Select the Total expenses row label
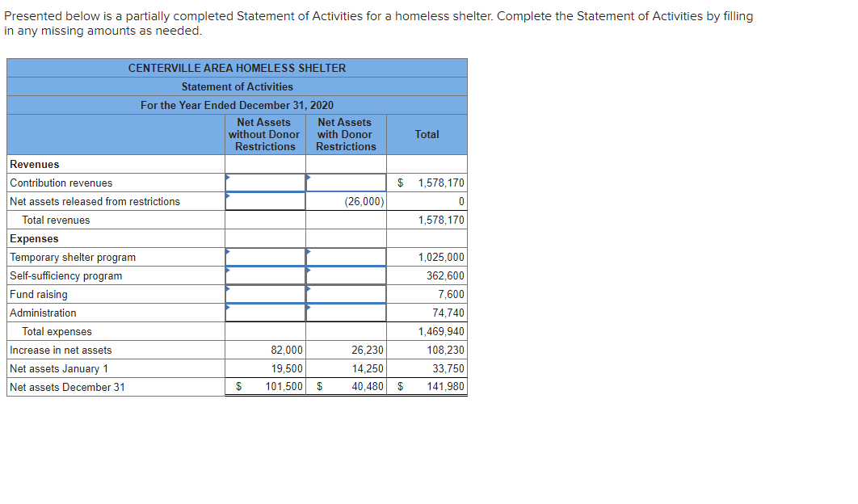Image resolution: width=858 pixels, height=504 pixels. (x=57, y=332)
